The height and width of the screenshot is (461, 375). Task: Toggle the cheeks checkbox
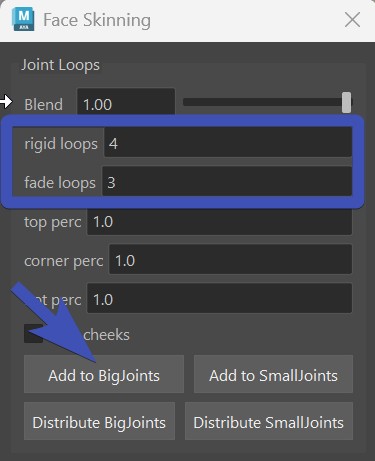click(x=33, y=334)
